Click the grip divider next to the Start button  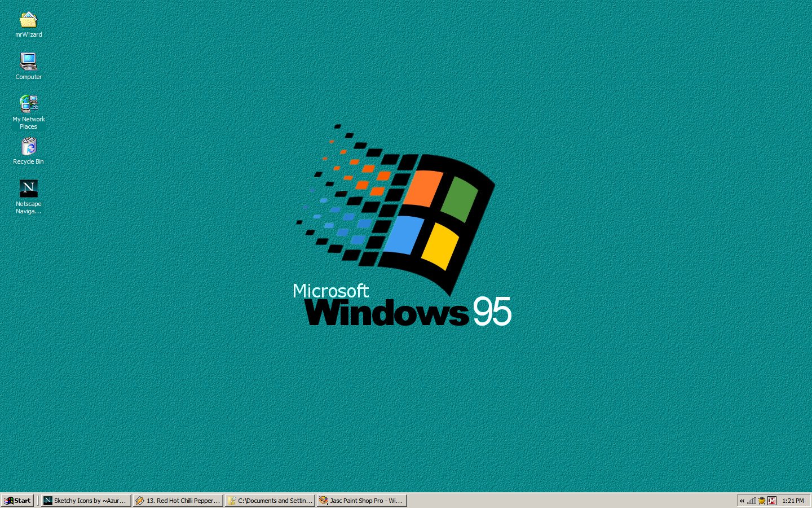[38, 500]
